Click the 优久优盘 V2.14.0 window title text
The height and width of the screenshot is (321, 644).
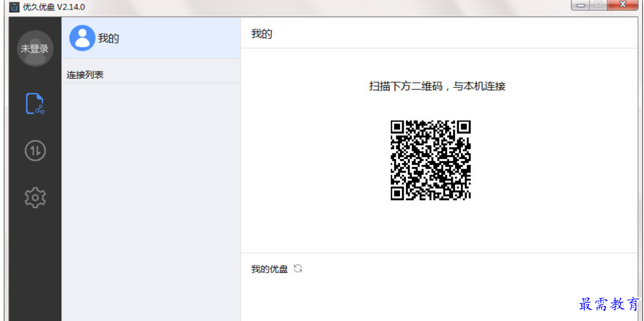coord(54,7)
